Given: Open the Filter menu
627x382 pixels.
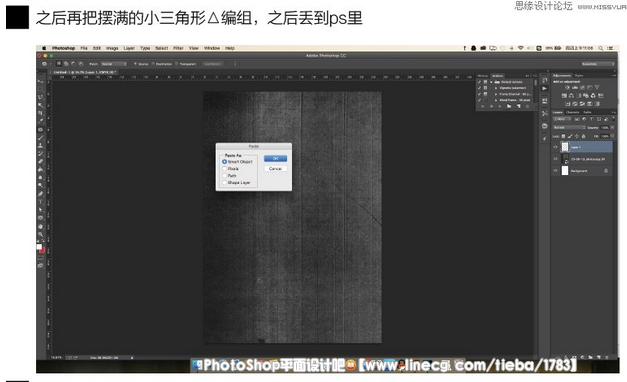Looking at the screenshot, I should [x=178, y=48].
